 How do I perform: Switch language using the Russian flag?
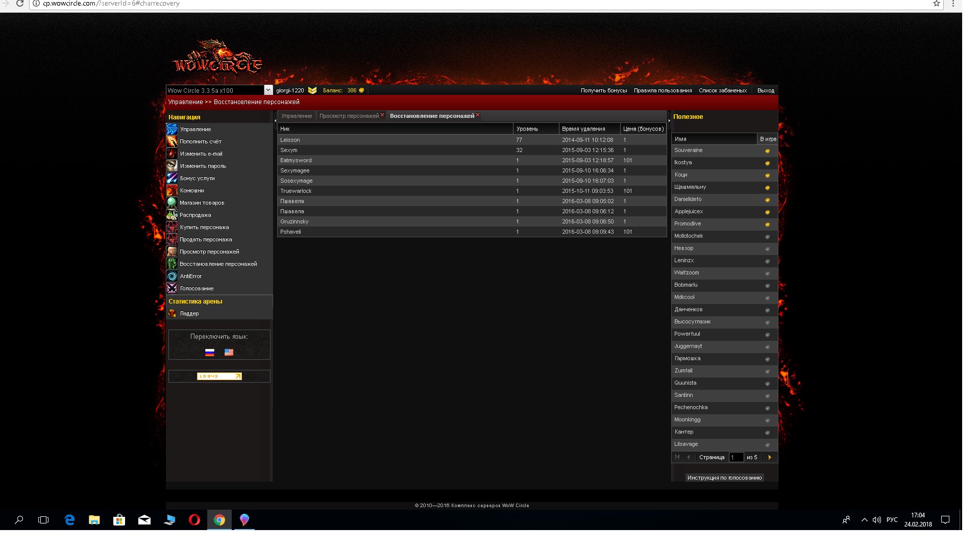(209, 352)
